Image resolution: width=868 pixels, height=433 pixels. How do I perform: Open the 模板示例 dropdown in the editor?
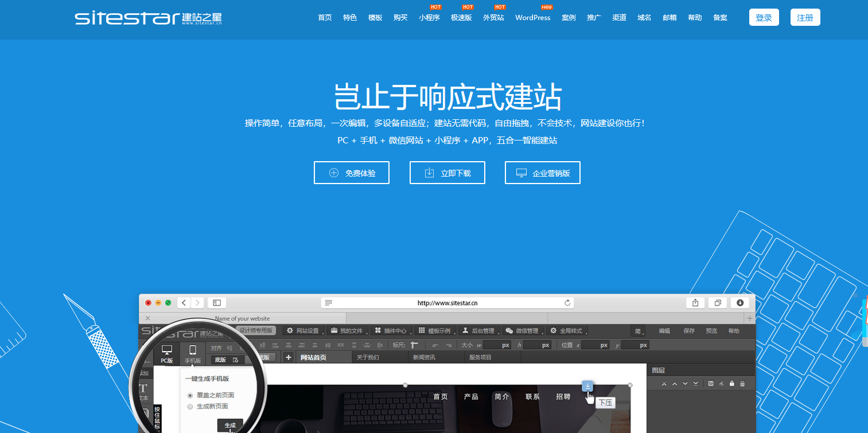point(436,331)
